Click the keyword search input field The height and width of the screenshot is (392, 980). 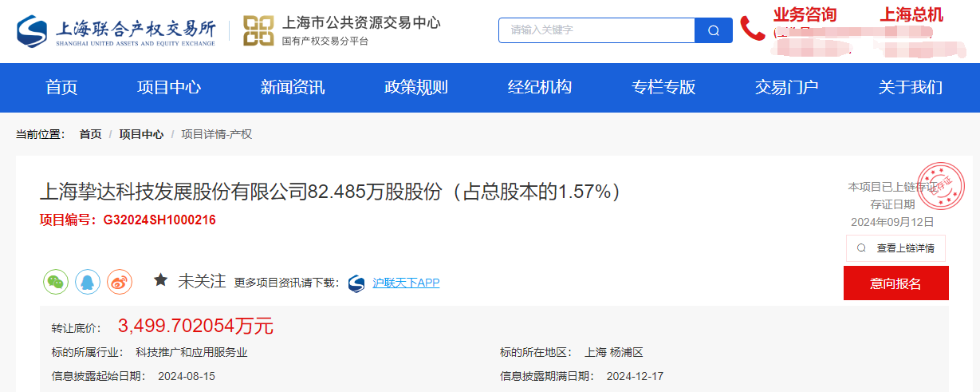(596, 30)
